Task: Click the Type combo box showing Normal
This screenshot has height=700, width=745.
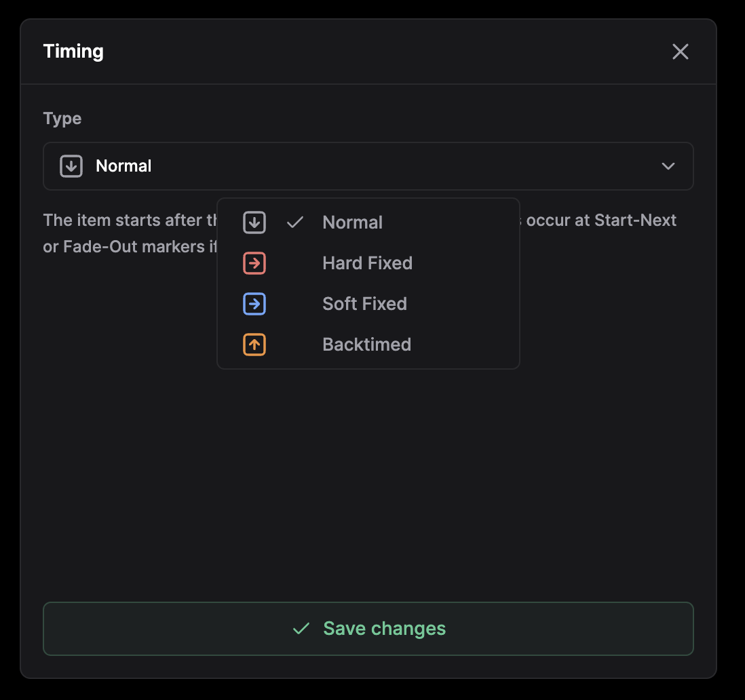Action: click(368, 166)
